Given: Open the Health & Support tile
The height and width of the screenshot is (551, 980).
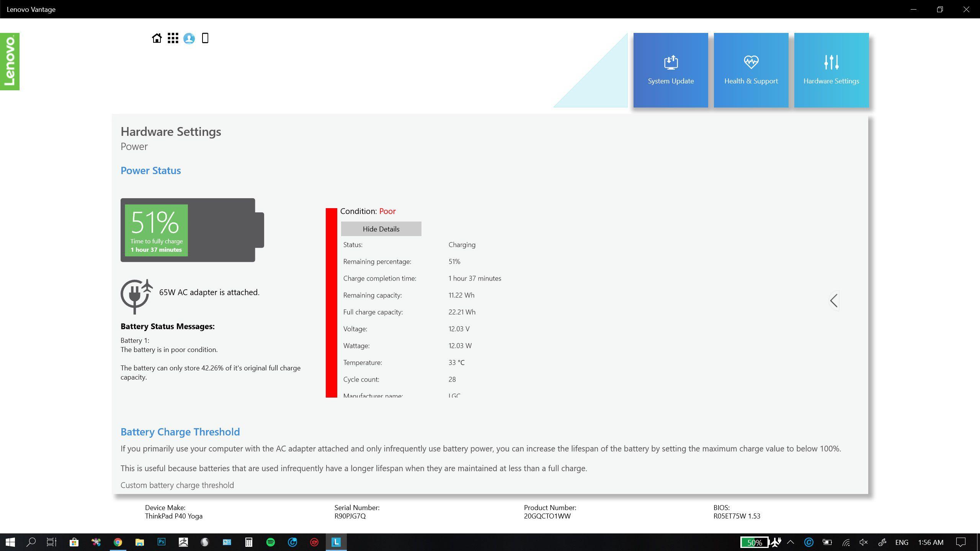Looking at the screenshot, I should pos(751,70).
